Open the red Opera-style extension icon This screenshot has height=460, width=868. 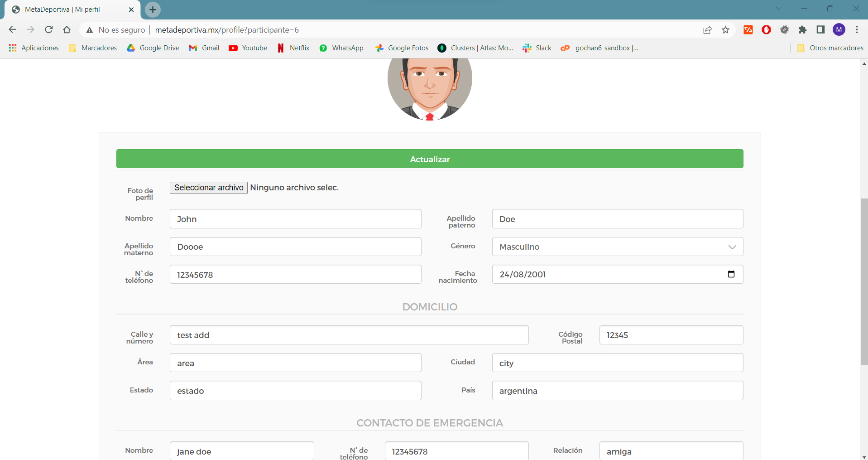coord(766,30)
